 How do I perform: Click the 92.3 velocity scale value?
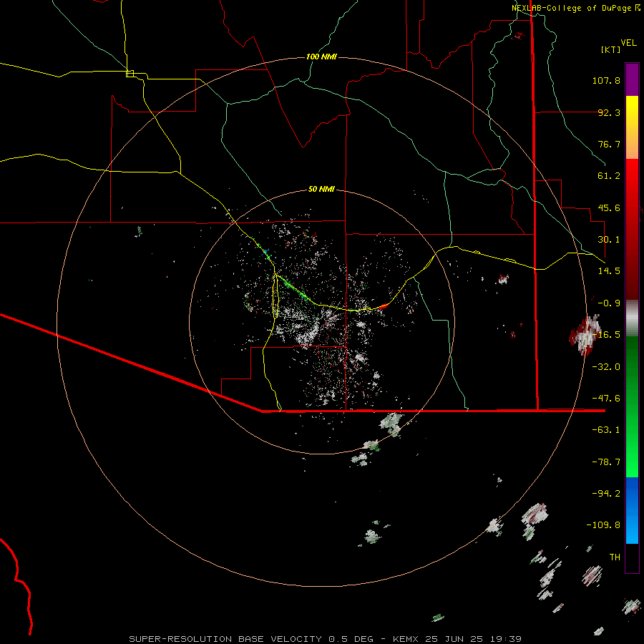(609, 112)
